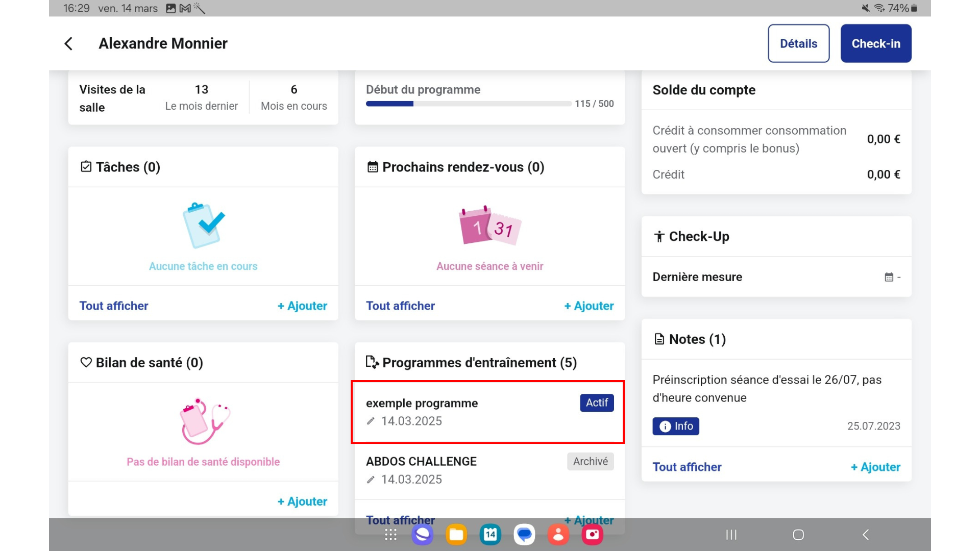Open the contacts app in dock

(x=558, y=535)
